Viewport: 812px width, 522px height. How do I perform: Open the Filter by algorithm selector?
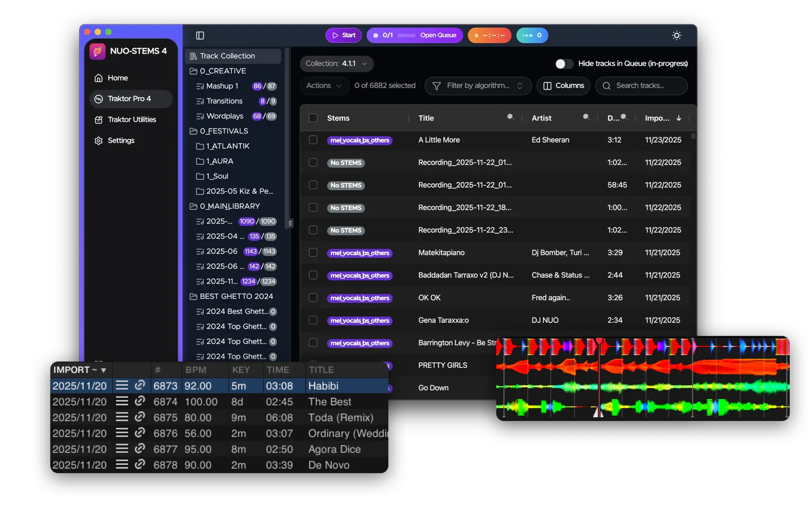click(477, 86)
